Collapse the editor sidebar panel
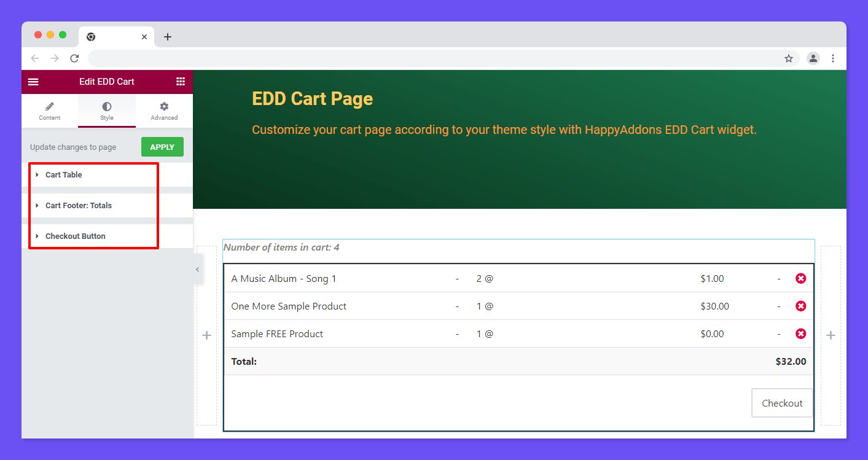 coord(197,269)
